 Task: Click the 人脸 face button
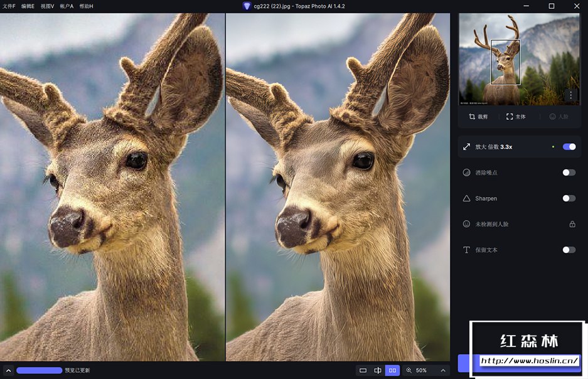click(559, 117)
